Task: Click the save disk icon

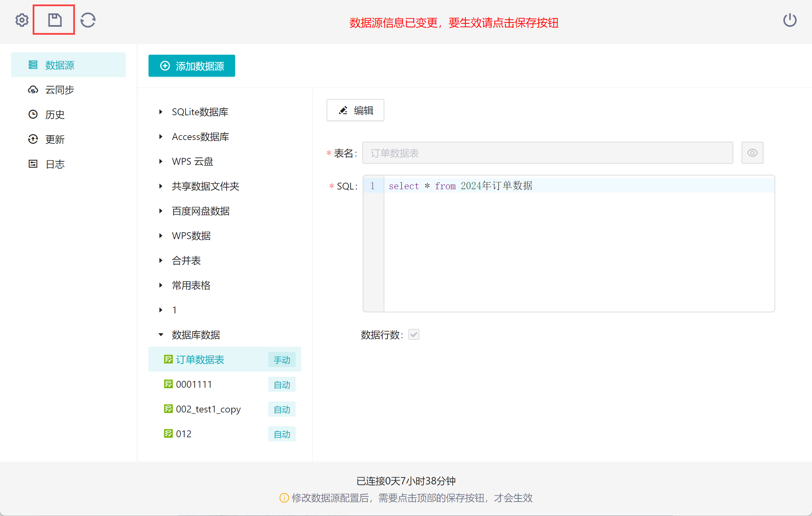Action: pos(55,20)
